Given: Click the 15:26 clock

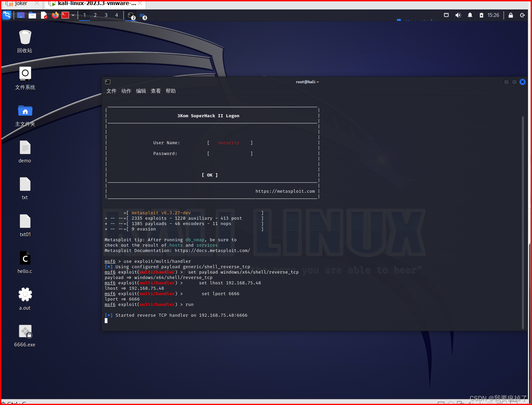Looking at the screenshot, I should (493, 15).
